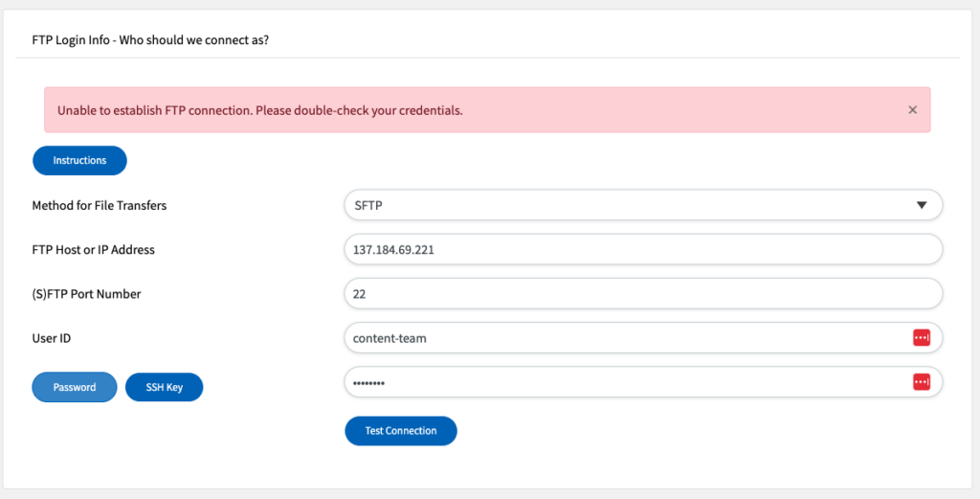Image resolution: width=980 pixels, height=499 pixels.
Task: Switch to Password authentication
Action: tap(75, 387)
